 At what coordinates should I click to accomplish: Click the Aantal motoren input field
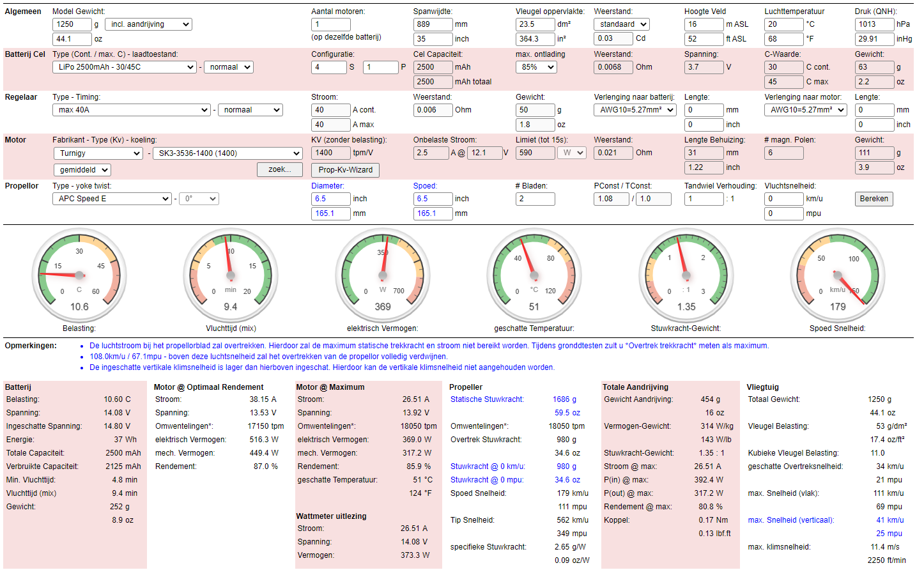pos(330,24)
